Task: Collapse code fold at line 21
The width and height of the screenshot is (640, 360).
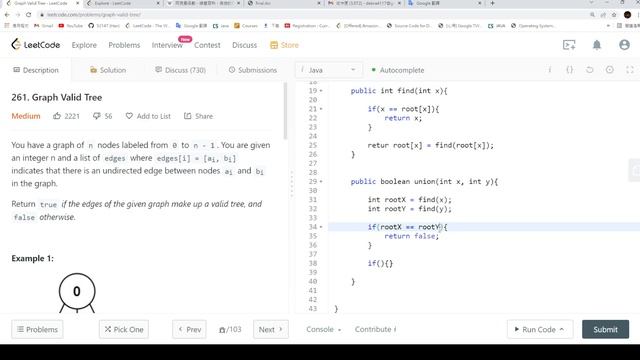Action: [321, 109]
